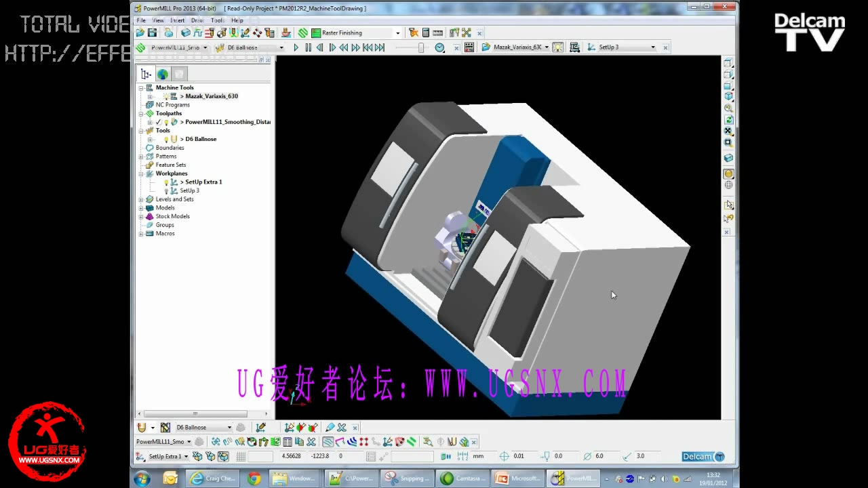The width and height of the screenshot is (868, 488).
Task: Select PowerMILL11_Smoothing toolpath entry
Action: coord(225,122)
